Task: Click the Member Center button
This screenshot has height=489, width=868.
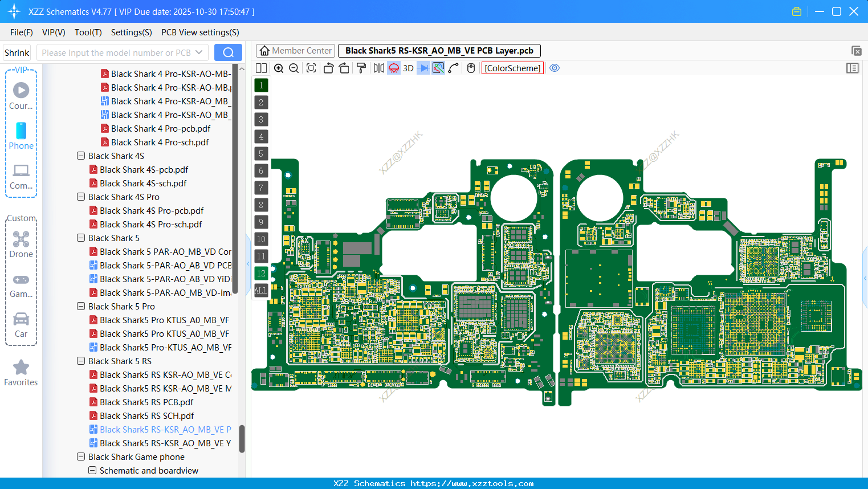Action: pos(295,50)
